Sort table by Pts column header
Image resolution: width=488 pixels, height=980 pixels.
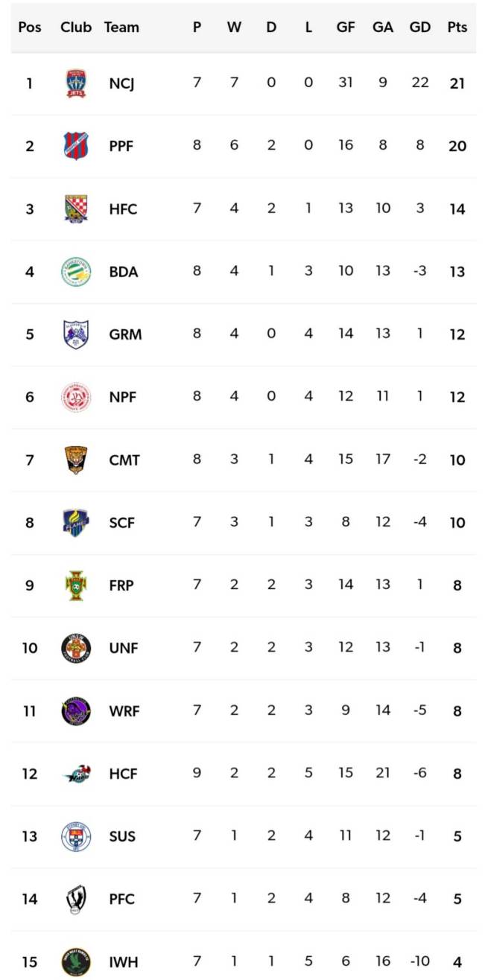point(457,28)
